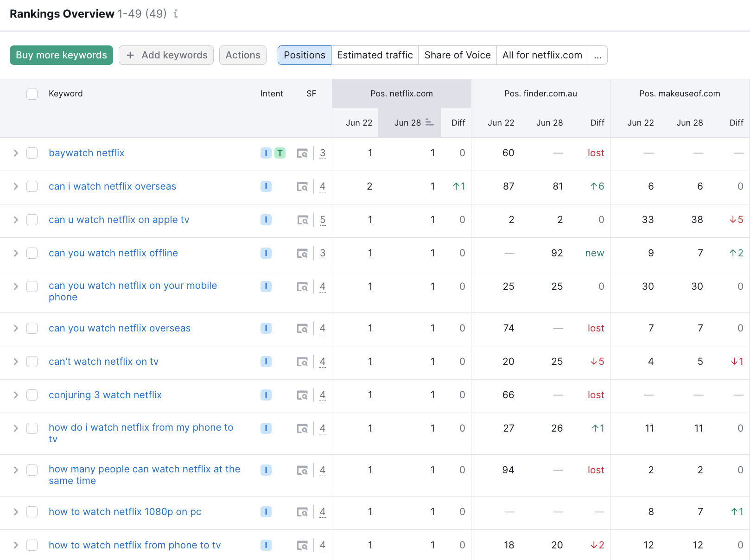Expand row can you watch netflix offline
750x560 pixels.
16,253
